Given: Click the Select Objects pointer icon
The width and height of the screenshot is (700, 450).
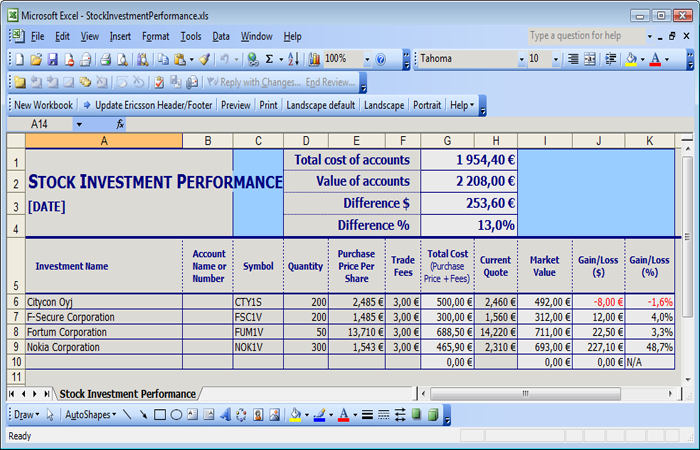Looking at the screenshot, I should (x=50, y=414).
